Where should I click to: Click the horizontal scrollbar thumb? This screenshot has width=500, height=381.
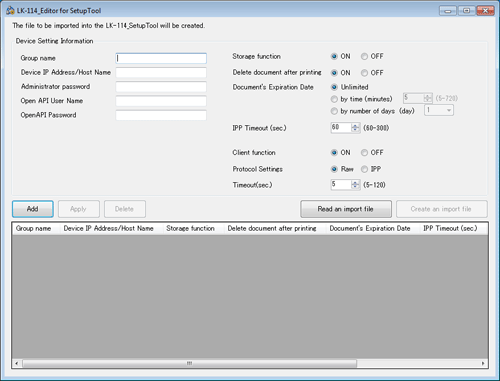point(189,363)
